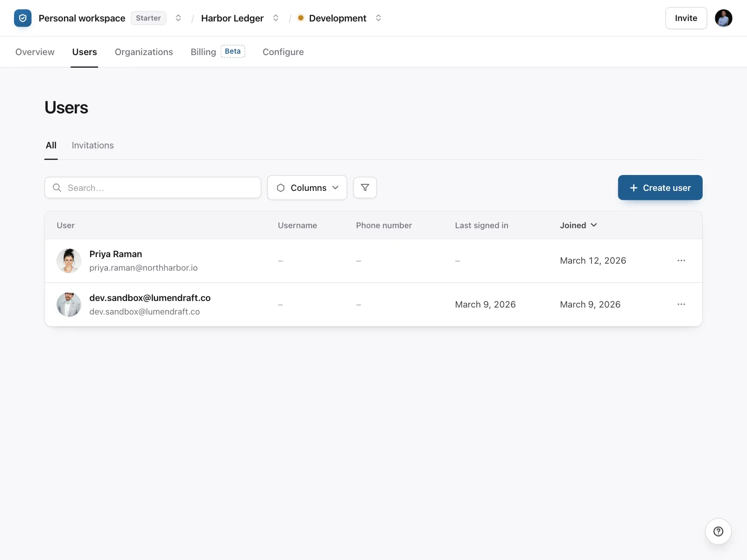Open the Columns dropdown

[x=307, y=188]
